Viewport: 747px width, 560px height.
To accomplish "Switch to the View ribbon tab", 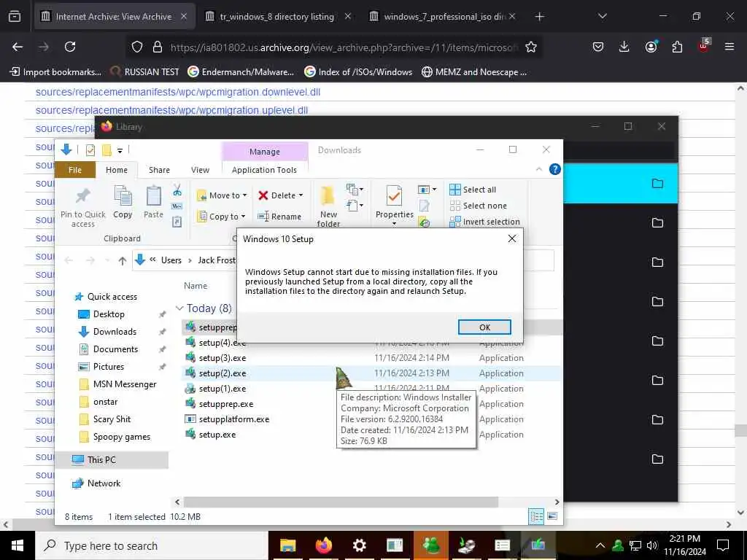I will click(x=200, y=170).
